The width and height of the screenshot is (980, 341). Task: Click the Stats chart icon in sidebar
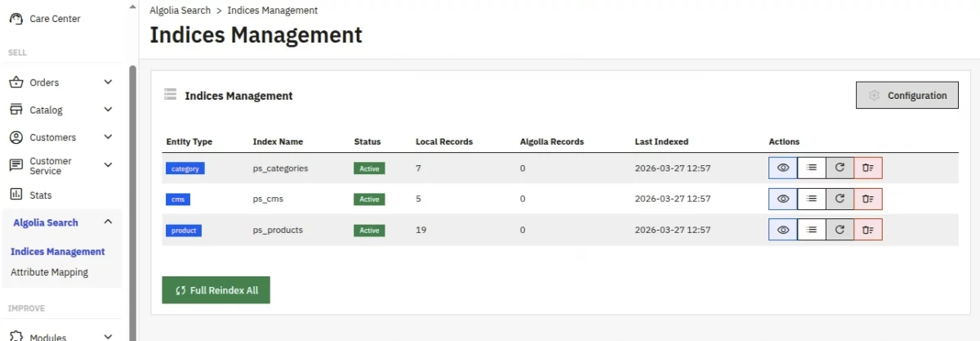coord(16,195)
